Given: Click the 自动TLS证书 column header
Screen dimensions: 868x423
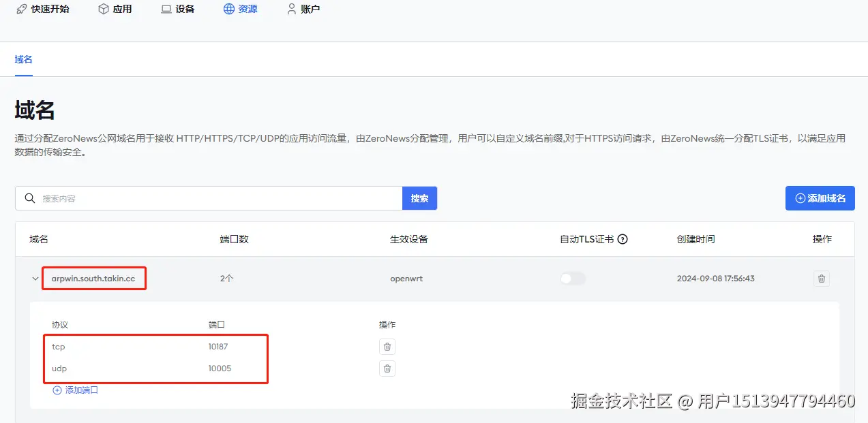Looking at the screenshot, I should tap(586, 239).
